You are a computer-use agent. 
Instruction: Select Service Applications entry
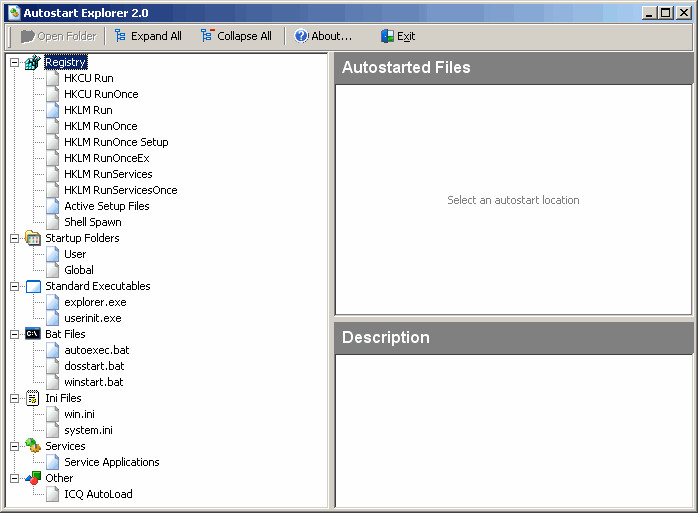(112, 462)
